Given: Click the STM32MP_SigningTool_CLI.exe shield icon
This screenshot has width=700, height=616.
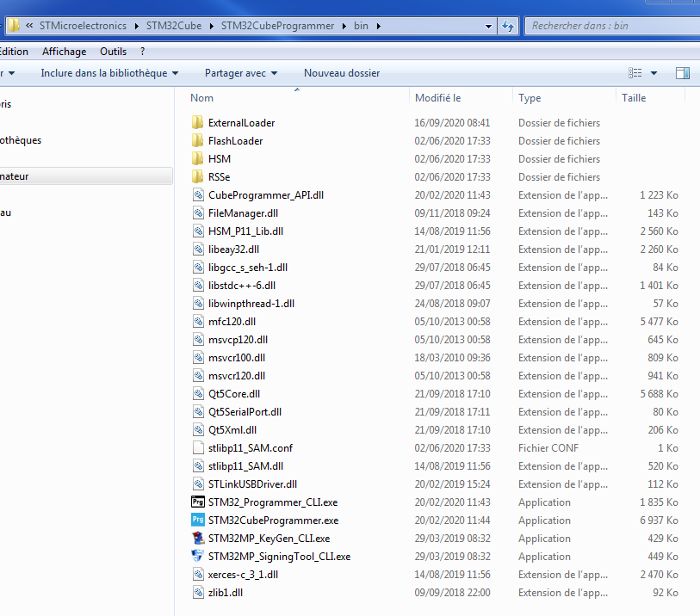Looking at the screenshot, I should [x=198, y=557].
